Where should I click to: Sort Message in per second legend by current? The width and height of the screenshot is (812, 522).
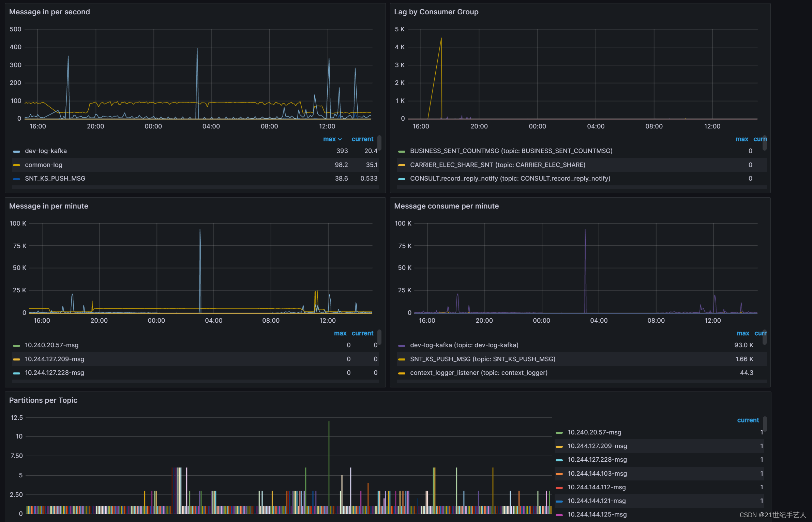click(x=362, y=139)
